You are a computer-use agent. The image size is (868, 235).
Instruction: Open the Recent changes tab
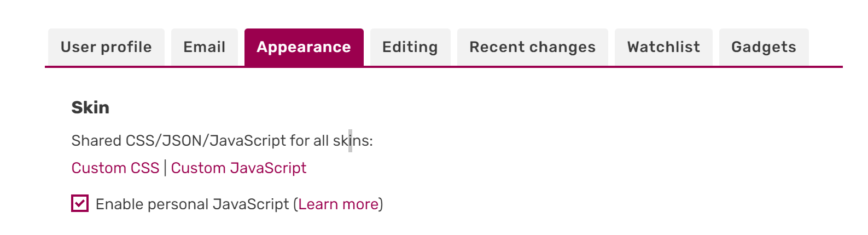click(532, 48)
